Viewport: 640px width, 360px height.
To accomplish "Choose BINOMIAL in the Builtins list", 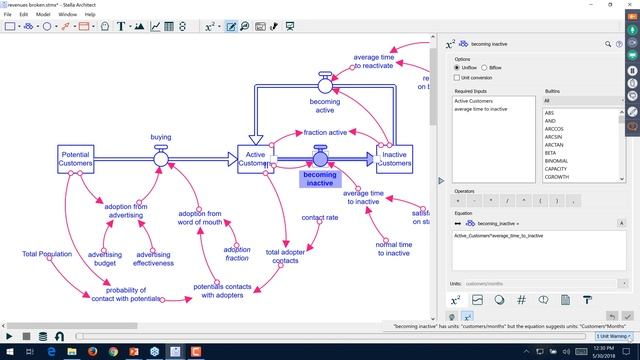I will (556, 161).
